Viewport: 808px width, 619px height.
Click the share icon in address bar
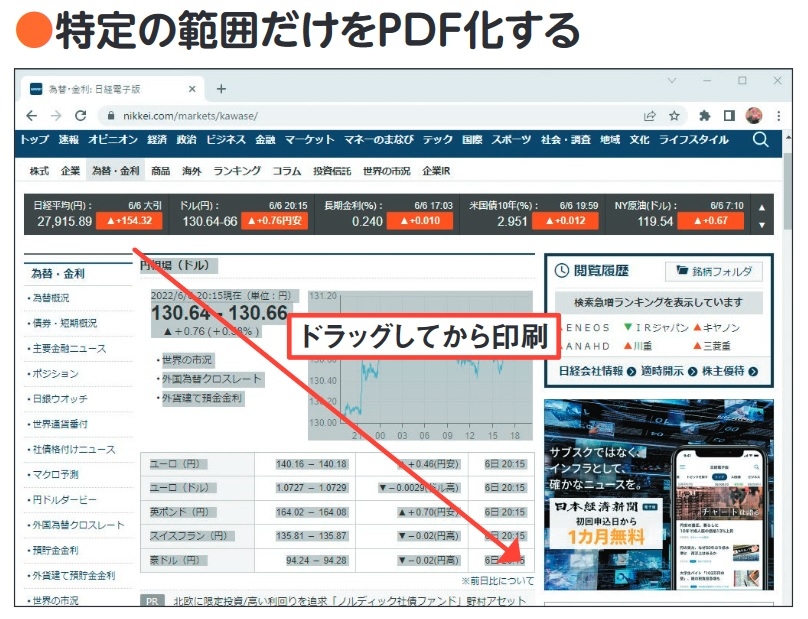point(650,116)
